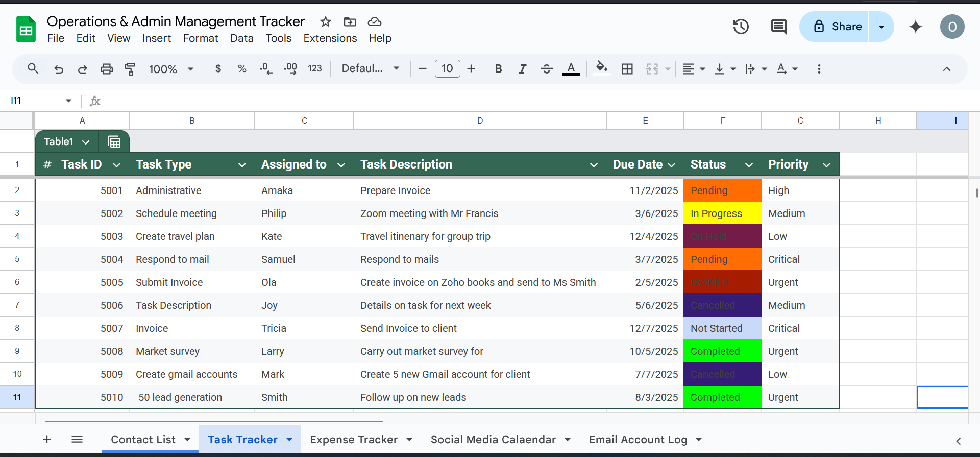
Task: Undo the last action
Action: click(59, 69)
